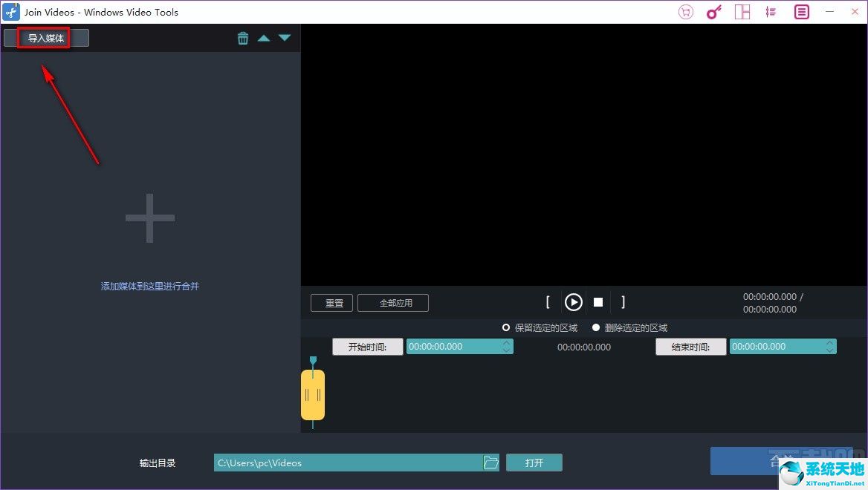The image size is (868, 490).
Task: Click the move-down arrow toggle
Action: (285, 37)
